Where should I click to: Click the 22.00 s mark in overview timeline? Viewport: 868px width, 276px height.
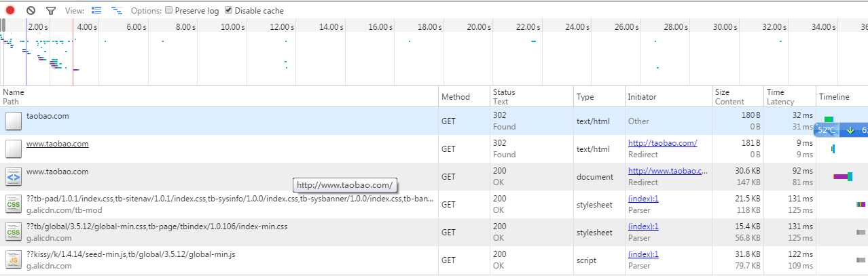coord(528,26)
